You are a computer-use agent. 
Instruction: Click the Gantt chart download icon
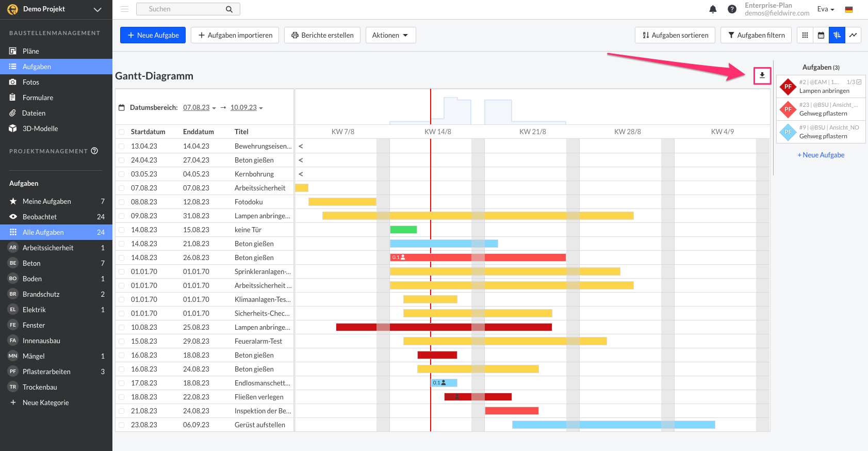(762, 75)
